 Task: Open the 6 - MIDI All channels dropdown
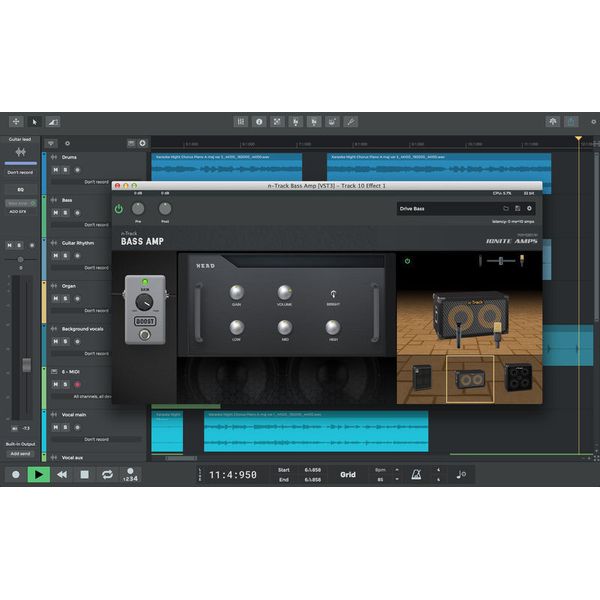click(x=81, y=396)
